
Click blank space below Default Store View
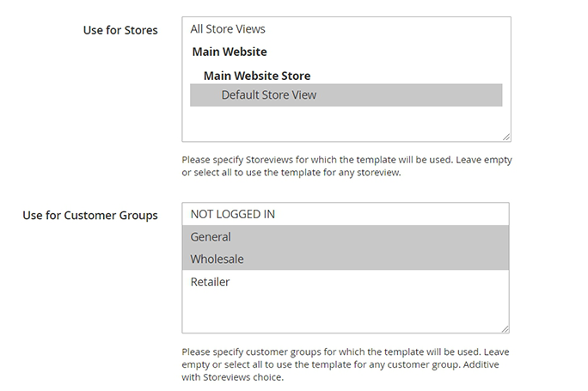click(344, 122)
